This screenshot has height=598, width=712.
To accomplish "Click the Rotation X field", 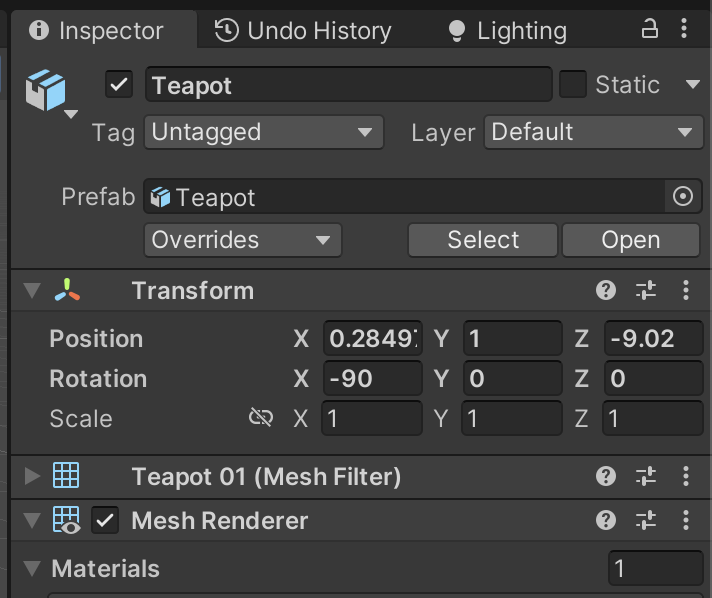I will (x=373, y=378).
